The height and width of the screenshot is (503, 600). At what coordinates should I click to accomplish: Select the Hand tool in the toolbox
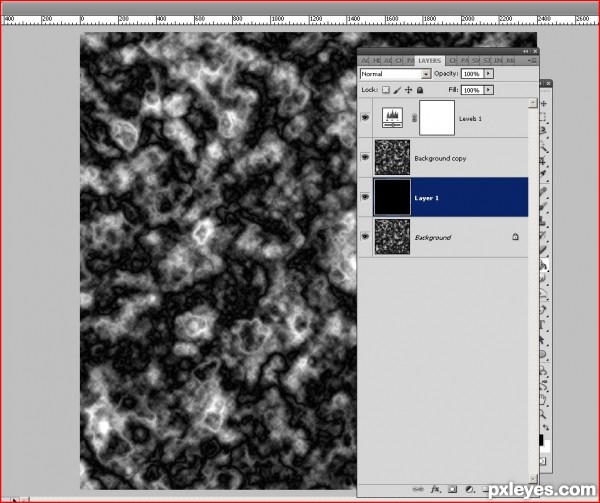(x=543, y=400)
